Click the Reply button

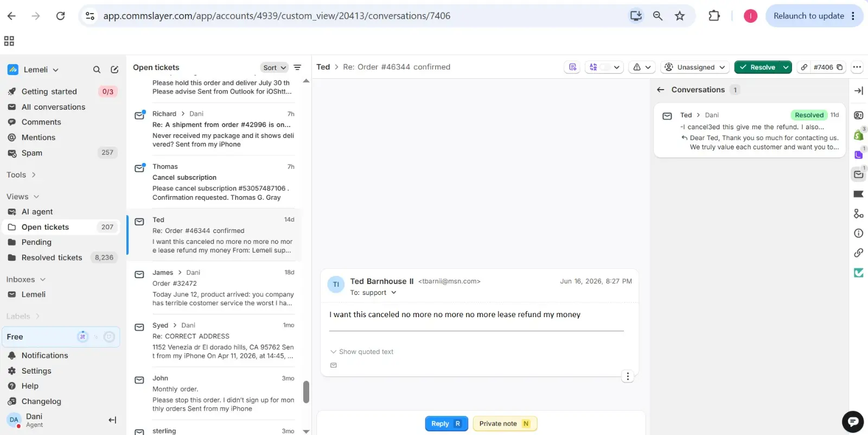point(446,424)
